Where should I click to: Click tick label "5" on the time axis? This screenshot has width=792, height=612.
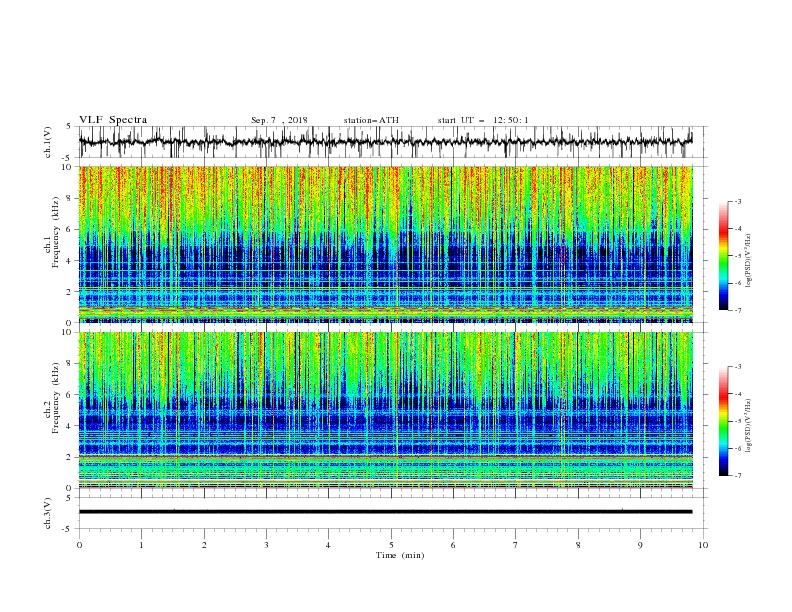(x=391, y=545)
